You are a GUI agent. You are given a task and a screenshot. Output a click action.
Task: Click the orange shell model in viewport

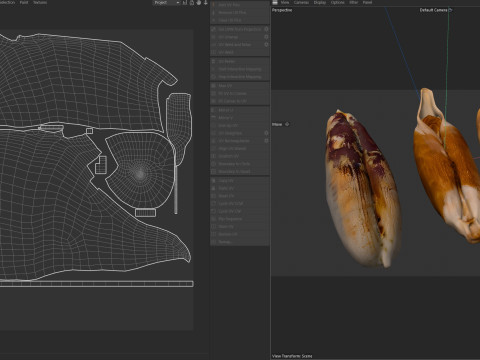tap(447, 165)
